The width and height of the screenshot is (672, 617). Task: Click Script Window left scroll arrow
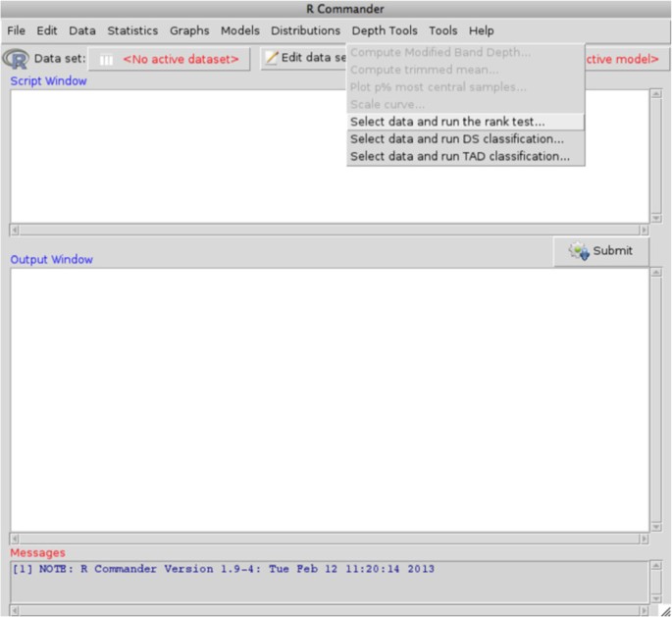click(15, 231)
